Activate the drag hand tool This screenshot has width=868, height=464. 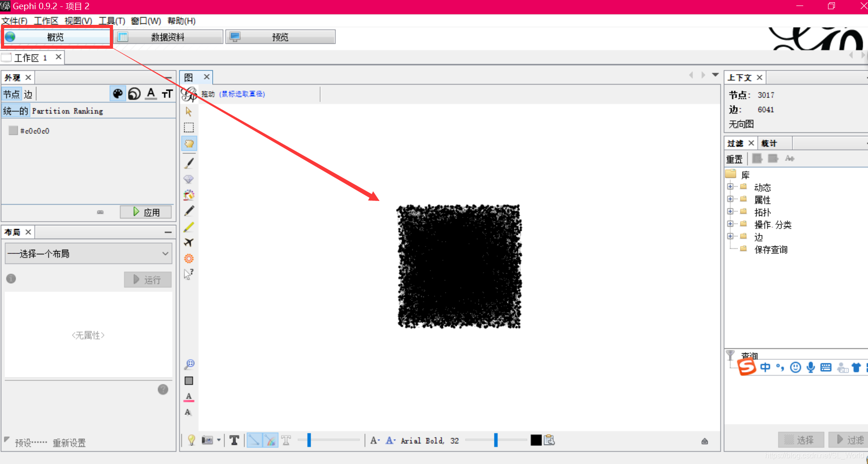coord(189,143)
